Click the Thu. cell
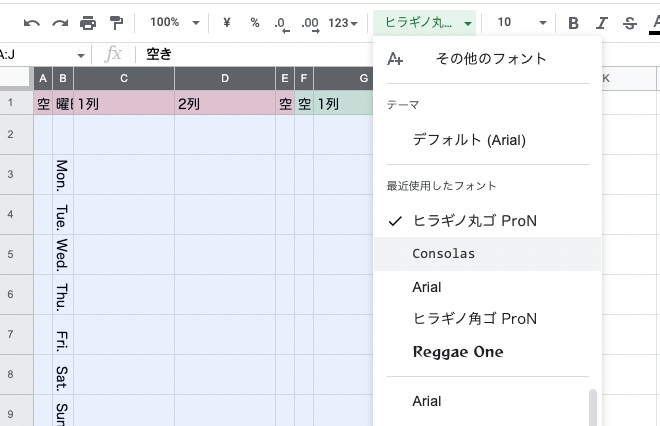 click(63, 294)
